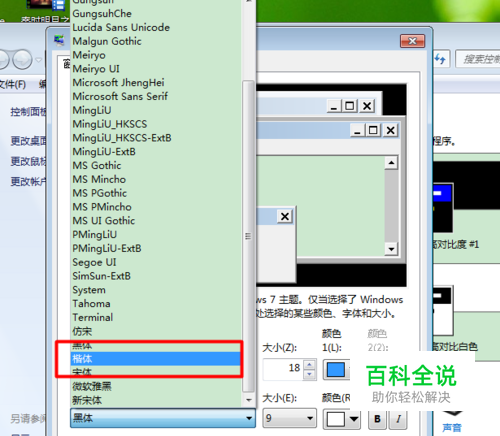Viewport: 500px width, 436px height.
Task: Select MingLiU_HKSCS font entry
Action: (x=156, y=124)
